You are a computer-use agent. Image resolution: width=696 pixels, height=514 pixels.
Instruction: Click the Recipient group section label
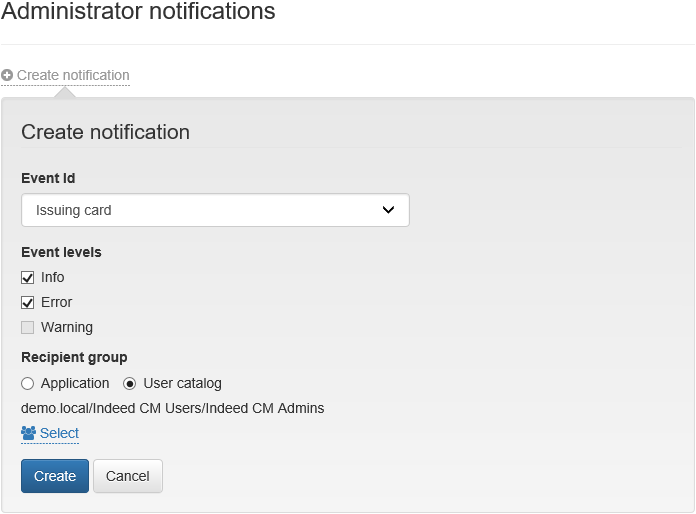click(x=74, y=357)
